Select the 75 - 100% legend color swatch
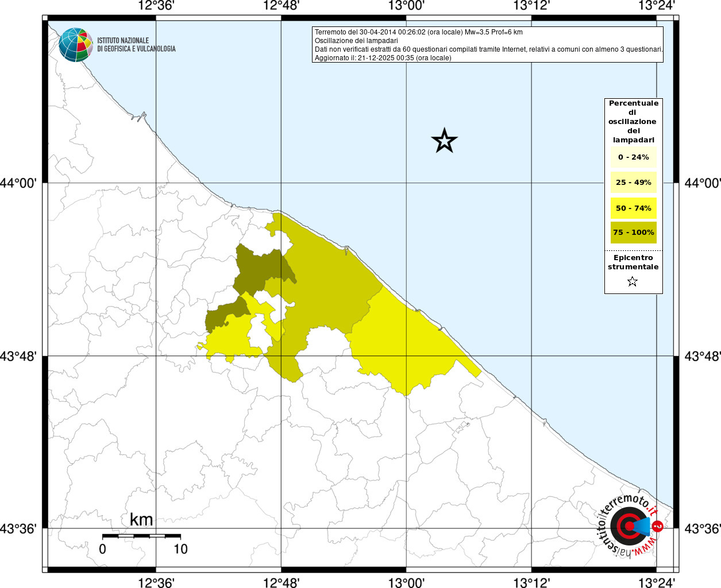This screenshot has width=721, height=588. click(633, 233)
